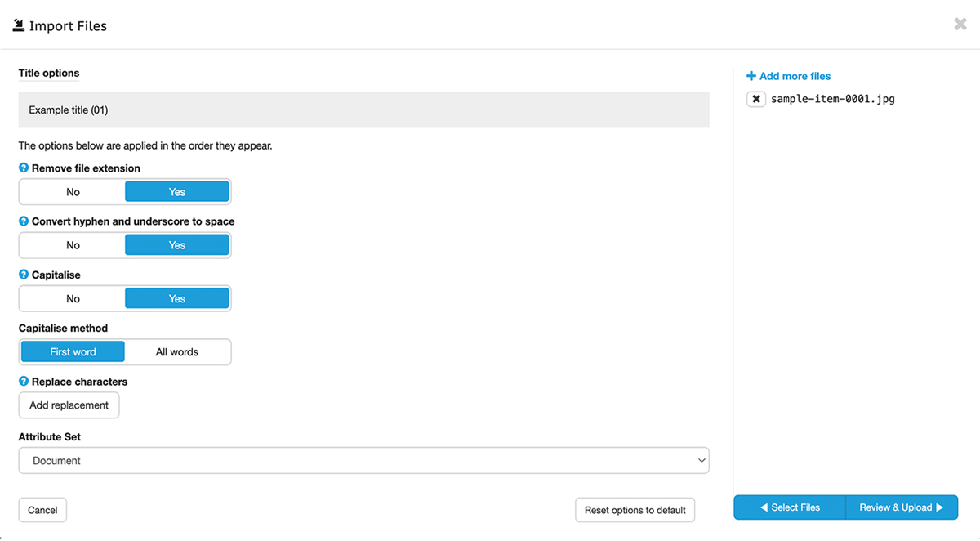Click help icon beside Convert hyphen and underscore

coord(24,221)
